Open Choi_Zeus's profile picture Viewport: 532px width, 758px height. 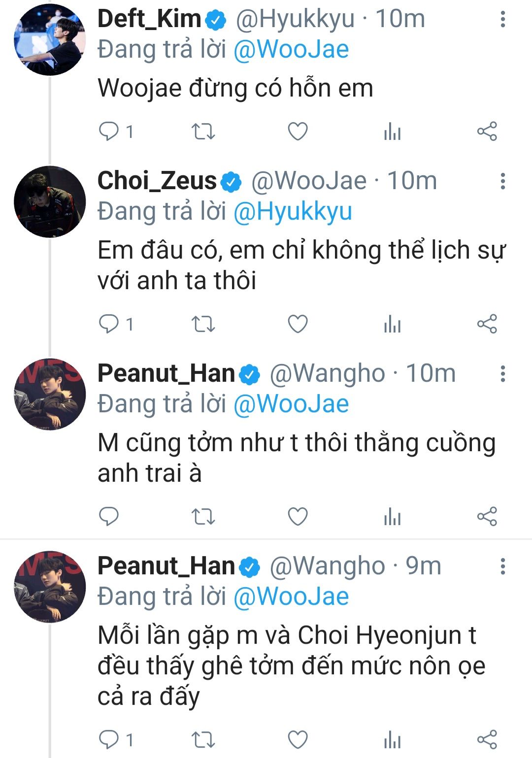click(x=50, y=202)
